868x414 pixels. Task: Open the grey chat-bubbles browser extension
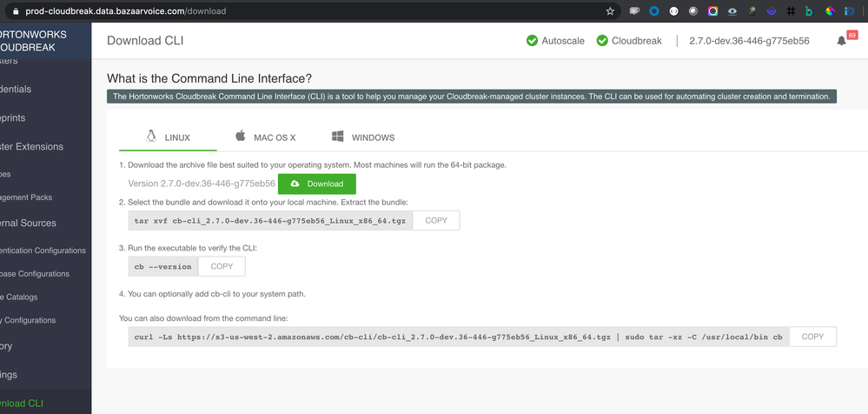[634, 11]
